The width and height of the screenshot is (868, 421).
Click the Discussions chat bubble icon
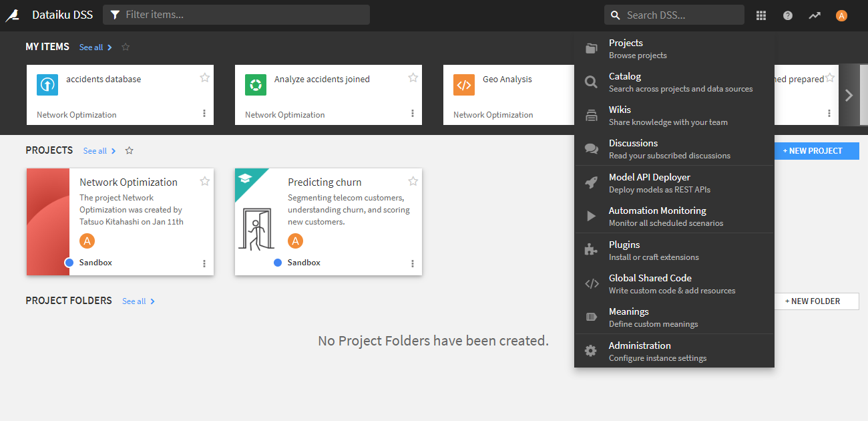592,149
